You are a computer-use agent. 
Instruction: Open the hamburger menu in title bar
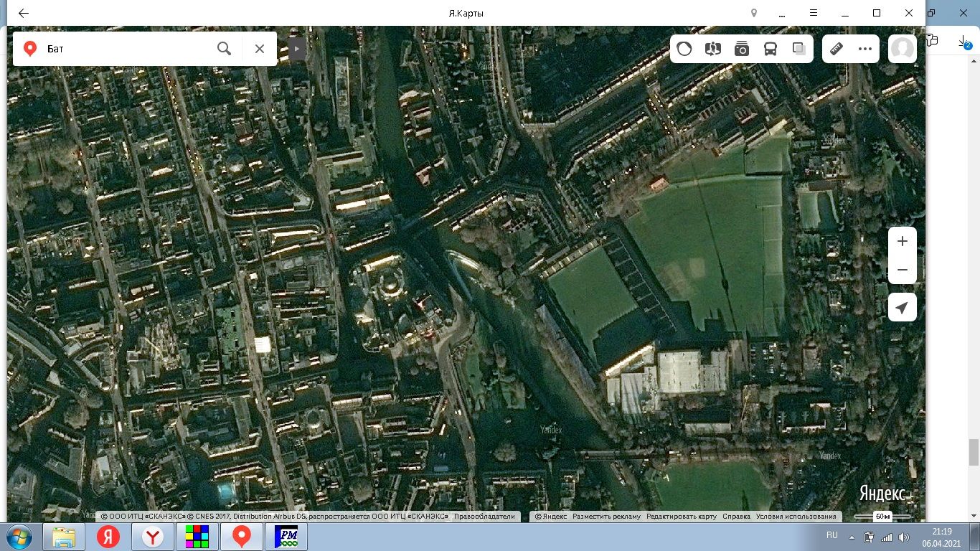(814, 13)
